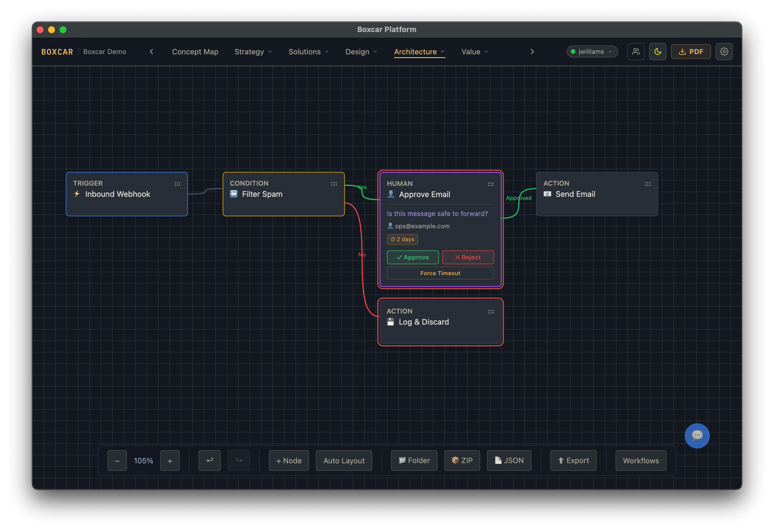Open settings via the gear icon
Screen dimensions: 774x532
click(x=724, y=52)
